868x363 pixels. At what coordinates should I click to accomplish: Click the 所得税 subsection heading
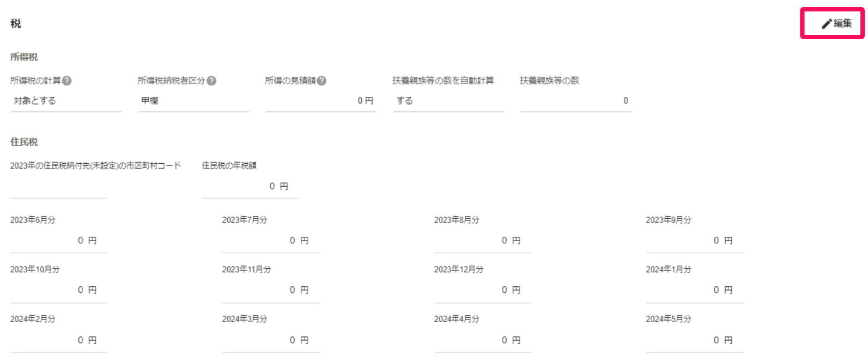(24, 57)
